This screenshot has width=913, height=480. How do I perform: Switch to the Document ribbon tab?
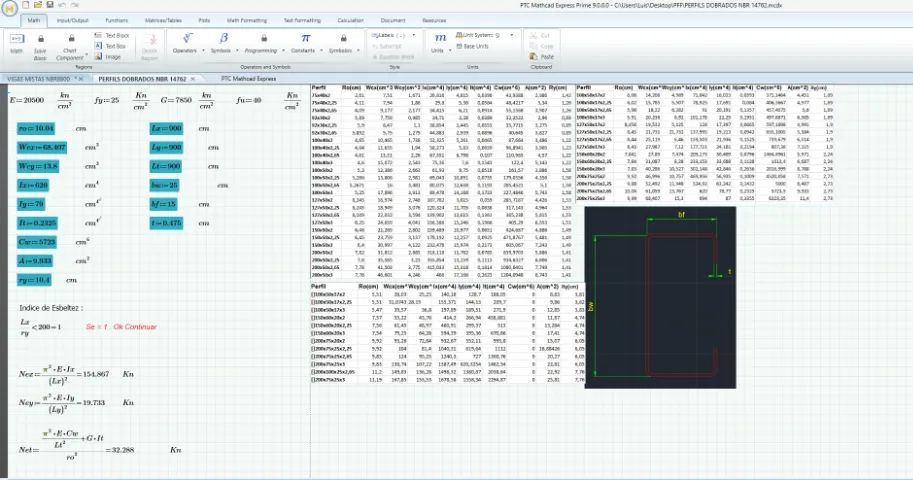[393, 20]
